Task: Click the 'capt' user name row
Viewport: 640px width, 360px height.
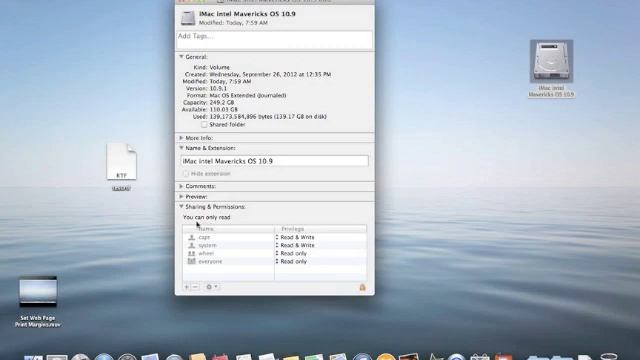Action: [x=204, y=237]
